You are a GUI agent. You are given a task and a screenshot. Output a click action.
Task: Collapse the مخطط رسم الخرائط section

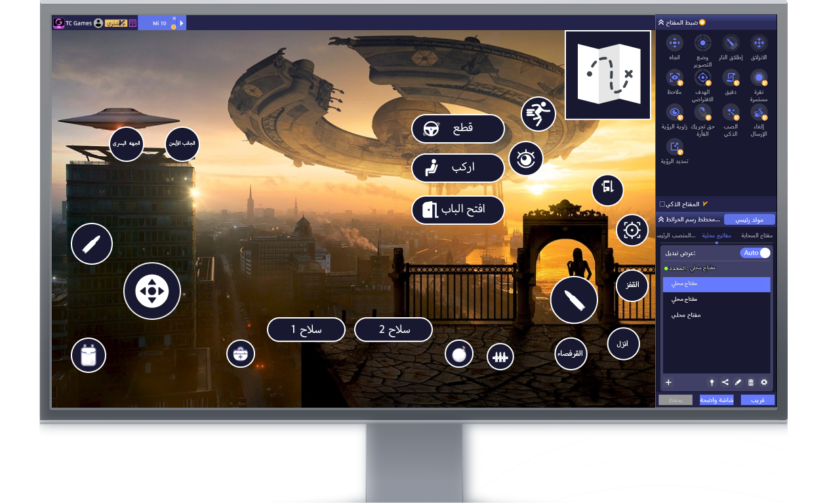(661, 219)
